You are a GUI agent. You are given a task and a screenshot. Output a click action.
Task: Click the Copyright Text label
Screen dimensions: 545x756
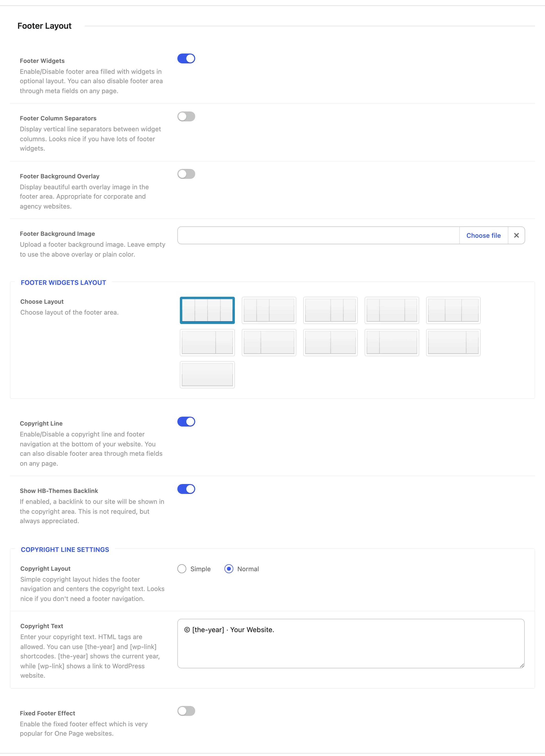pyautogui.click(x=42, y=626)
